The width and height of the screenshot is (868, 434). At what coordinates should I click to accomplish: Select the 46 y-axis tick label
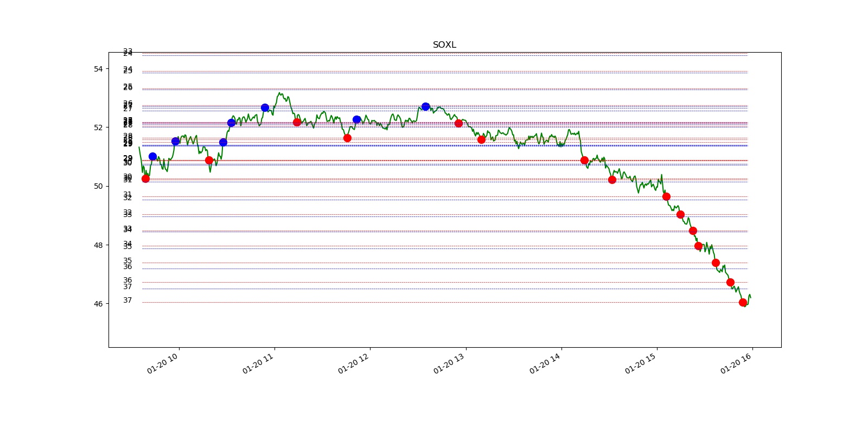(x=98, y=304)
